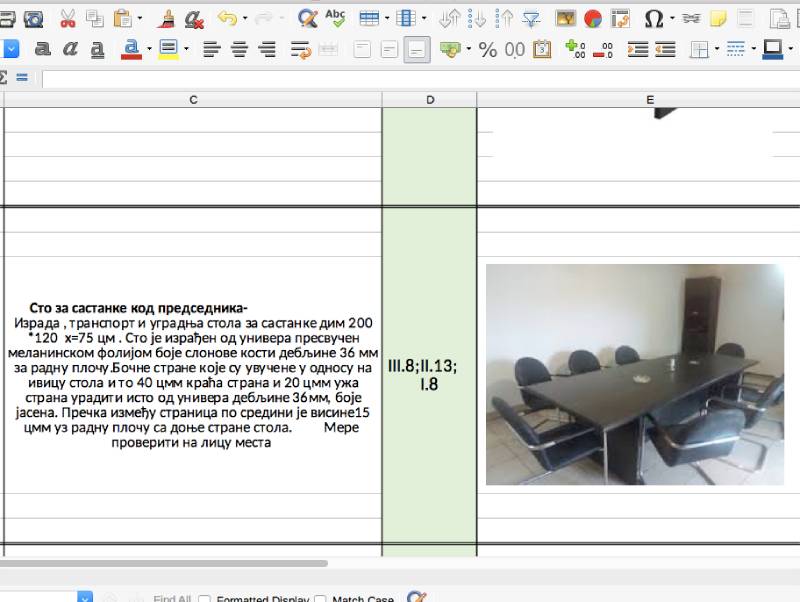Expand the borders style dropdown

tap(752, 47)
